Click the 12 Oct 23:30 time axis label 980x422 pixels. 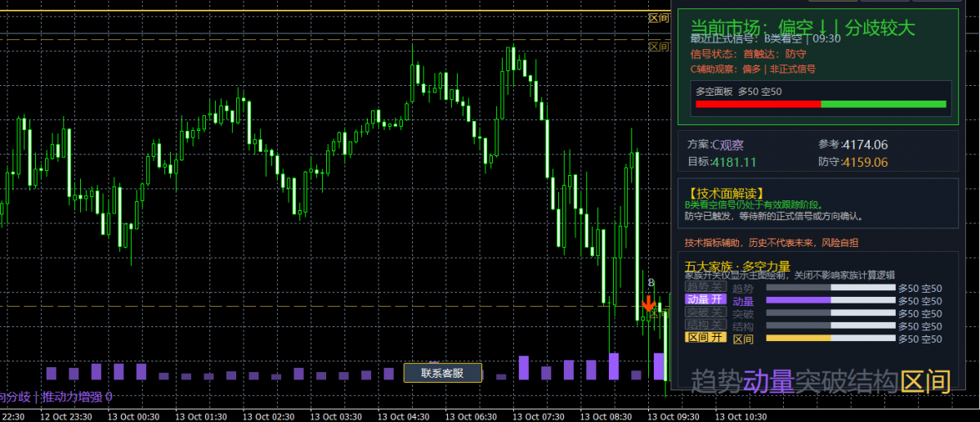tap(66, 416)
